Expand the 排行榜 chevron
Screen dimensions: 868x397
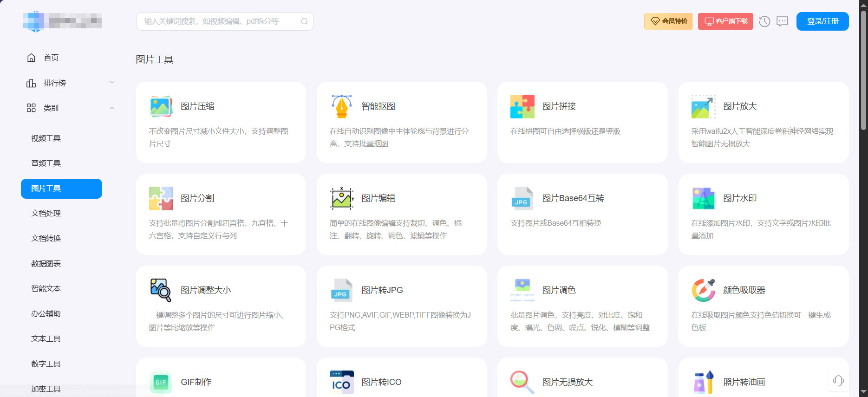pyautogui.click(x=112, y=82)
